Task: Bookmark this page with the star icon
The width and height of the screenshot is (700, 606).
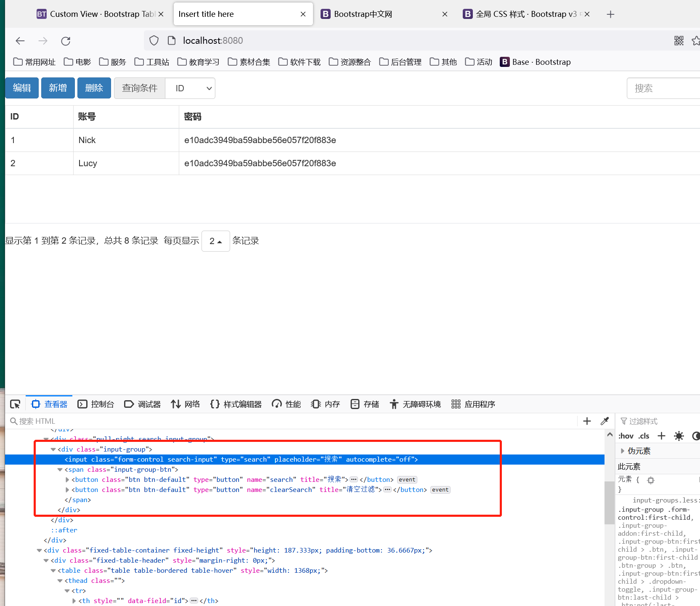Action: pyautogui.click(x=696, y=40)
